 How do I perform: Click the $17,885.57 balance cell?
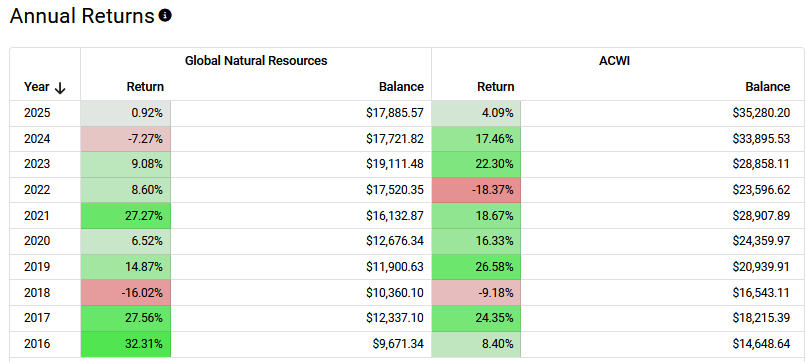(x=301, y=113)
